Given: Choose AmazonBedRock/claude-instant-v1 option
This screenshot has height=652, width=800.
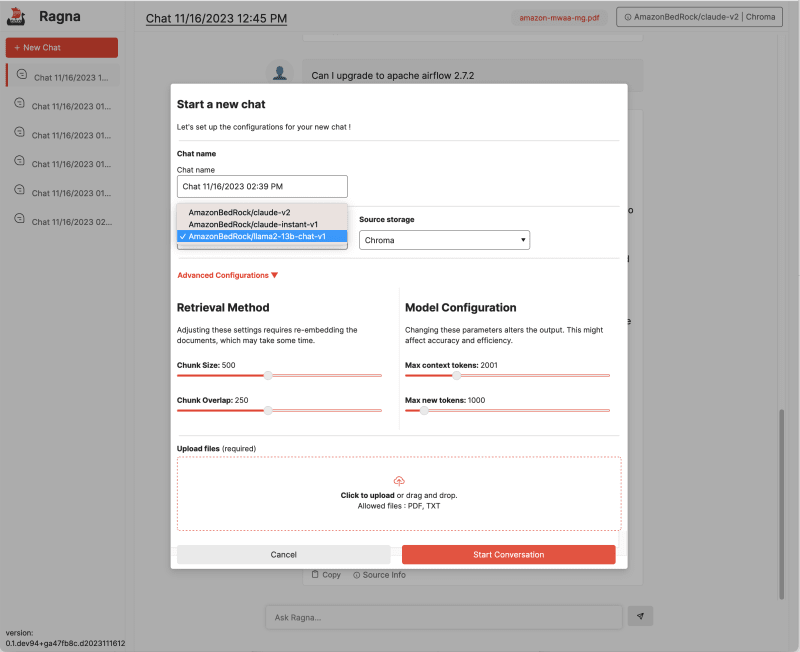Looking at the screenshot, I should 262,224.
